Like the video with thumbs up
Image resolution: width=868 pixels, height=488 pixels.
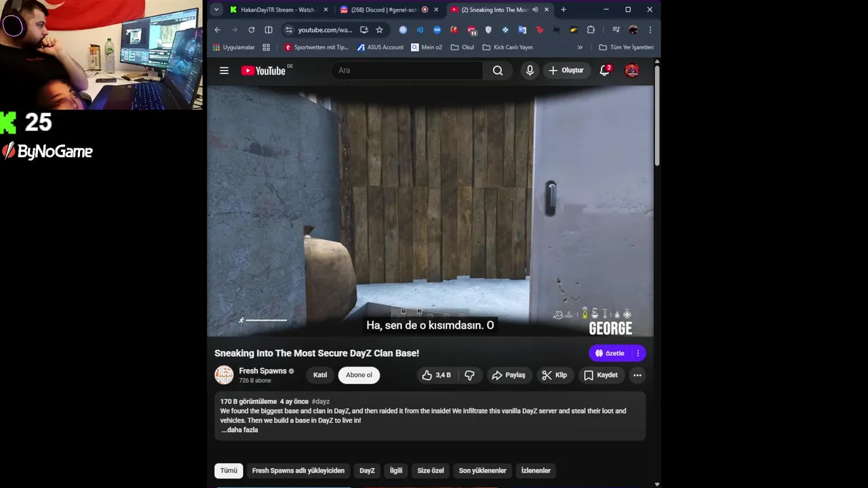(437, 375)
